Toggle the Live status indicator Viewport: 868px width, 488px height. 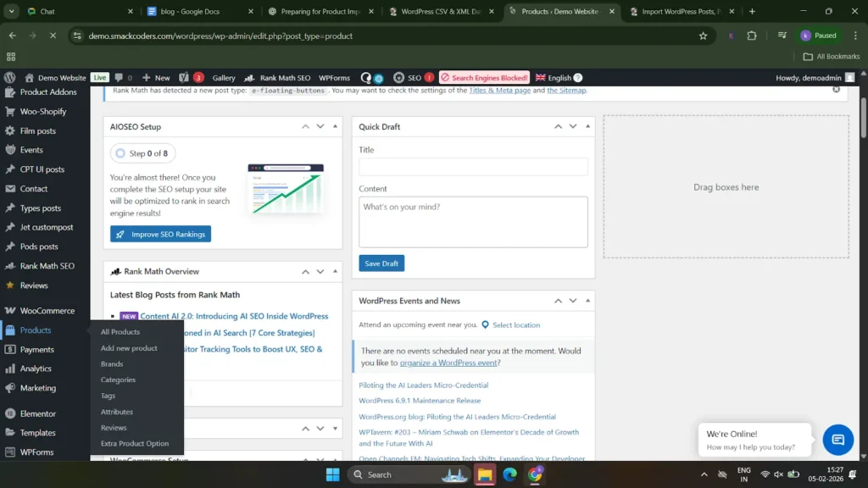click(x=99, y=77)
